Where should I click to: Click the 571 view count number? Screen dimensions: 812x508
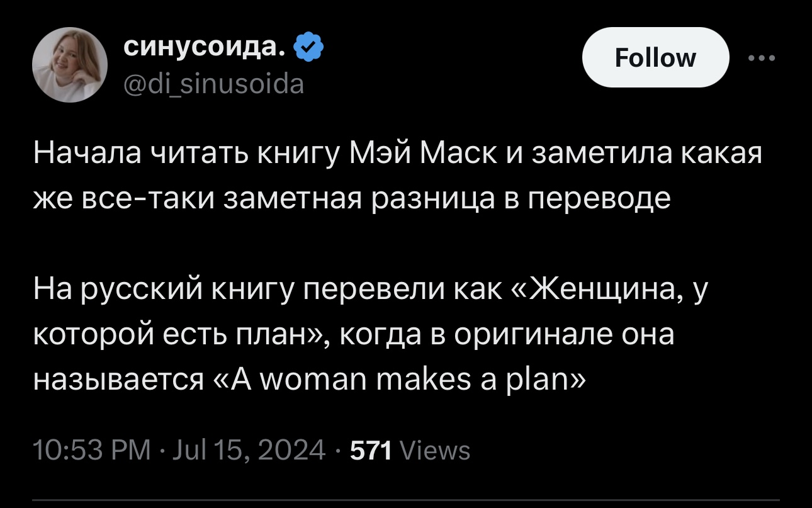tap(371, 451)
